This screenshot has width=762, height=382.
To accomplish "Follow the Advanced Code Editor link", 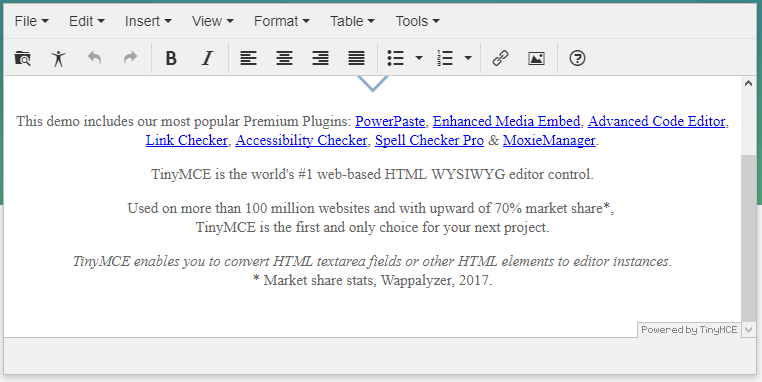I will (x=657, y=121).
